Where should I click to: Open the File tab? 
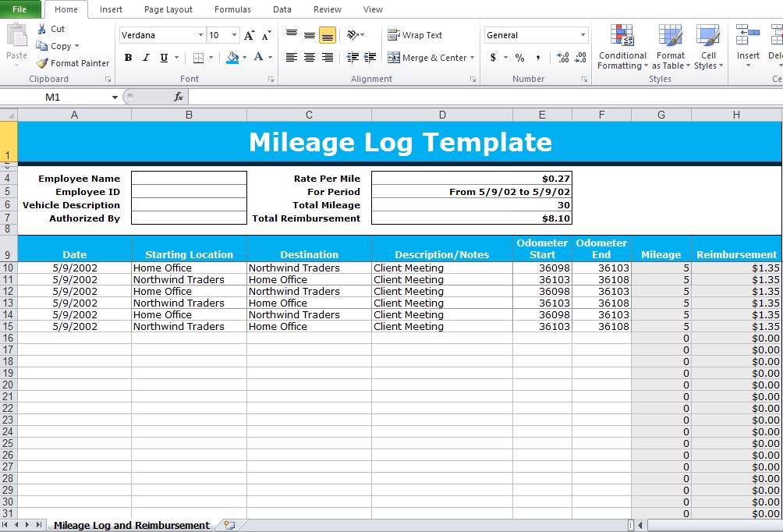tap(19, 9)
